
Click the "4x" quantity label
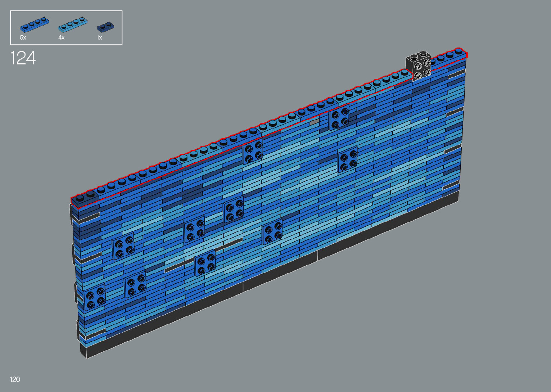[x=62, y=37]
